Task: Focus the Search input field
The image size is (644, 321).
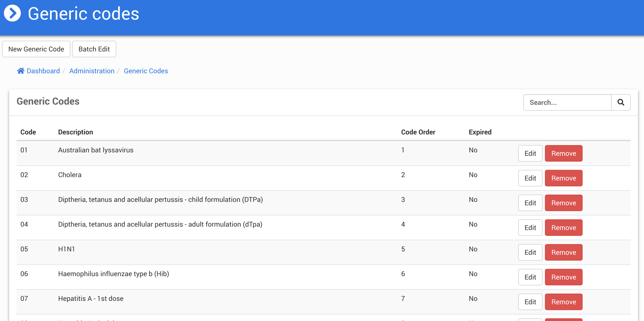Action: (x=567, y=102)
